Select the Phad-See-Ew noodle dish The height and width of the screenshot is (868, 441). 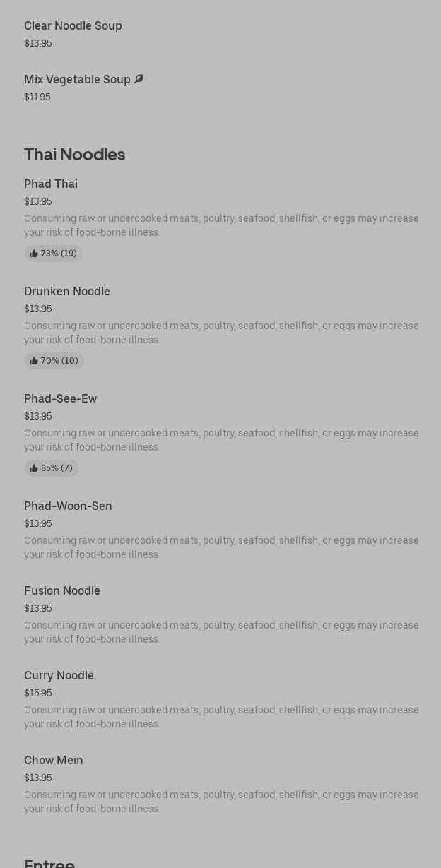pyautogui.click(x=61, y=399)
